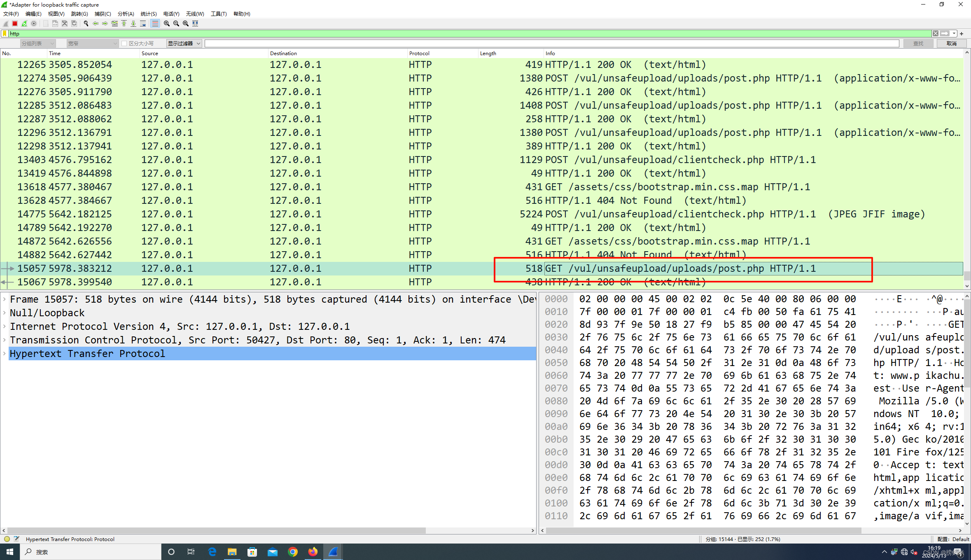Open the 工具(T) menu
Image resolution: width=971 pixels, height=560 pixels.
click(219, 14)
